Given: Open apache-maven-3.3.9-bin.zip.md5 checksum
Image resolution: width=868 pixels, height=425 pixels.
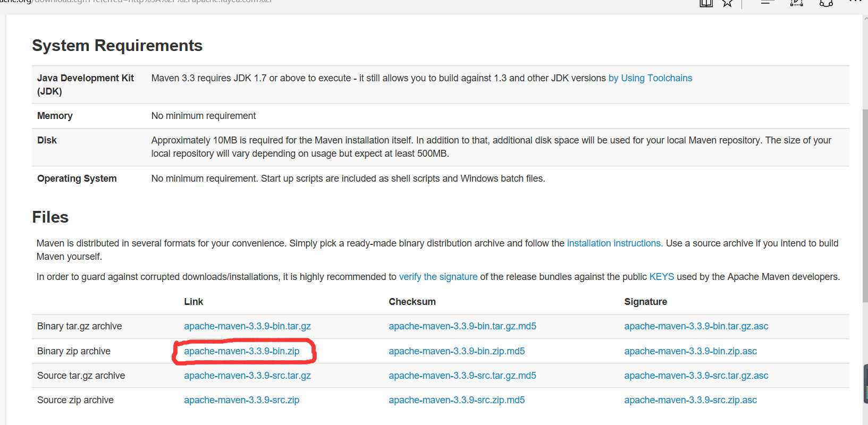Looking at the screenshot, I should tap(457, 351).
